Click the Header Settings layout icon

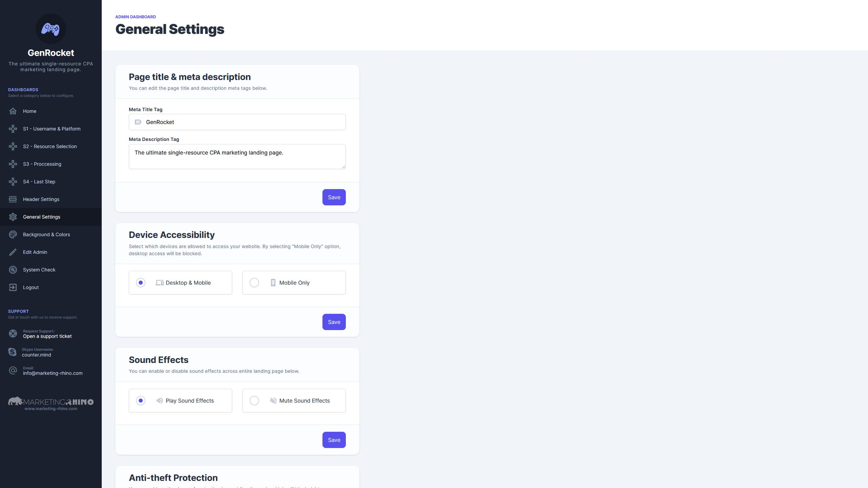(x=13, y=199)
